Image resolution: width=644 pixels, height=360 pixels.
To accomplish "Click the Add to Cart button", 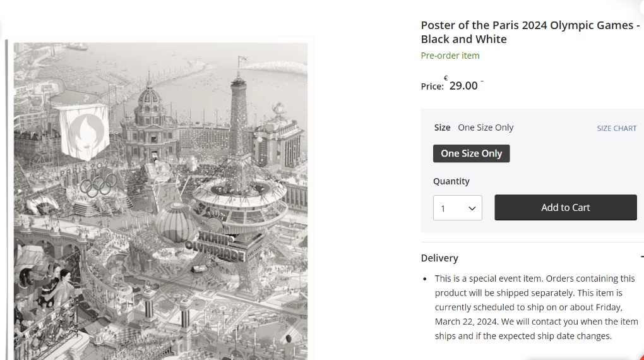I will (565, 207).
